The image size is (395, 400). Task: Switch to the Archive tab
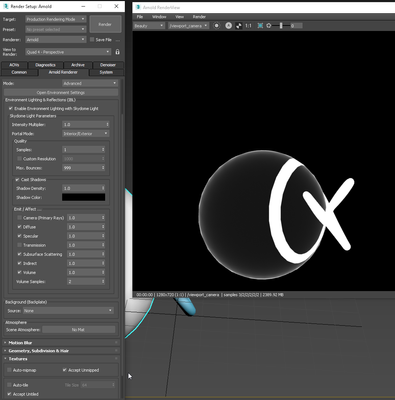coord(77,65)
